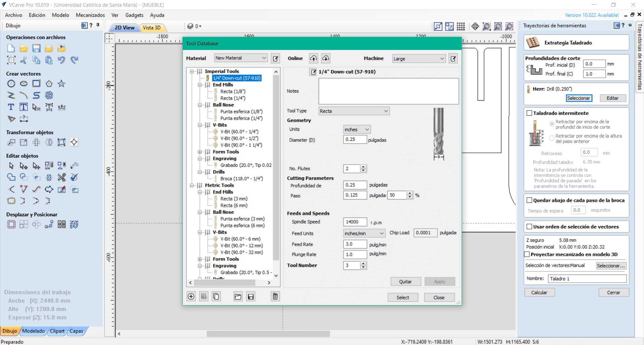
Task: Open the Version 10.022 Available link
Action: click(592, 15)
